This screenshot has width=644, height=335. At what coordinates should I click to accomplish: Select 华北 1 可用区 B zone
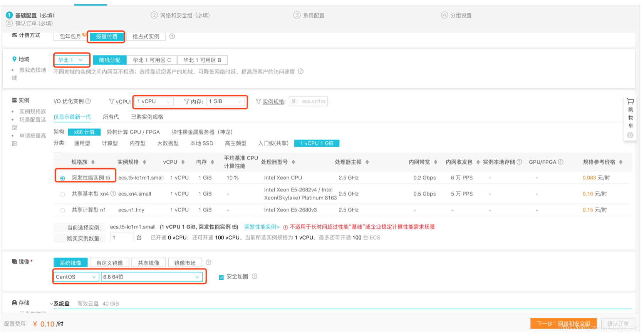point(202,60)
